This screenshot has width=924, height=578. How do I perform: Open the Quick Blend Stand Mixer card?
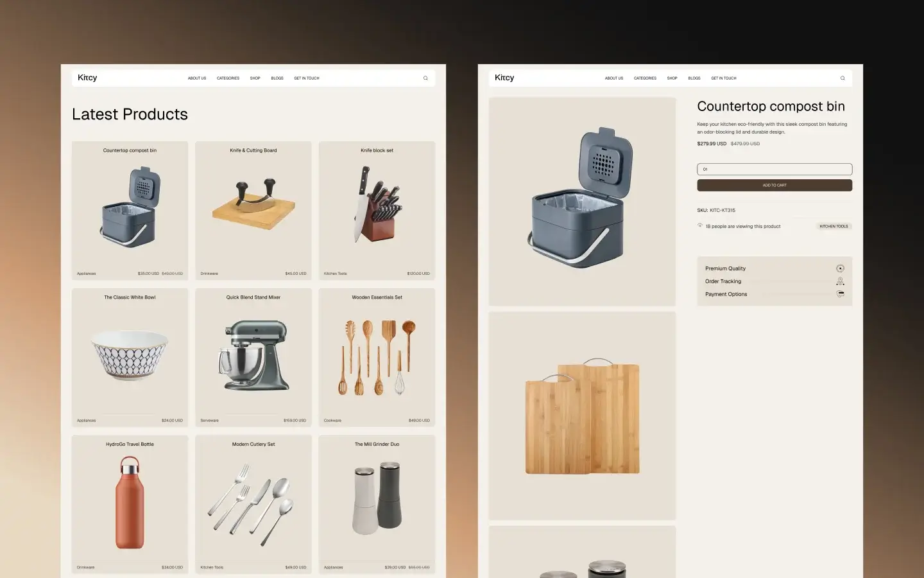click(x=253, y=358)
